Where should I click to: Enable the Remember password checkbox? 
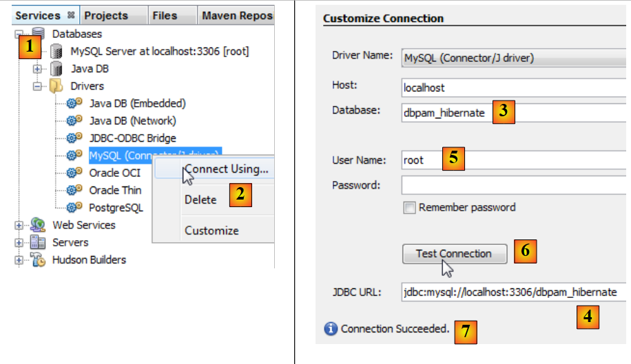[409, 207]
